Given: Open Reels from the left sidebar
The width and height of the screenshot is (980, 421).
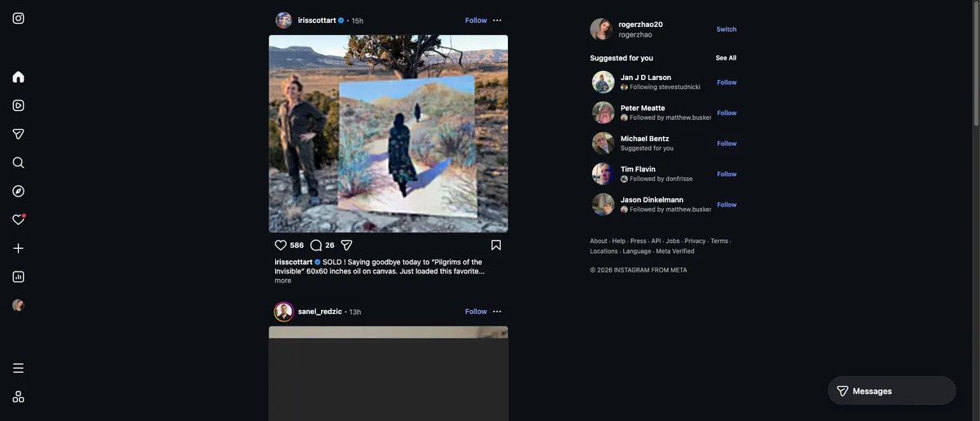Looking at the screenshot, I should point(18,105).
